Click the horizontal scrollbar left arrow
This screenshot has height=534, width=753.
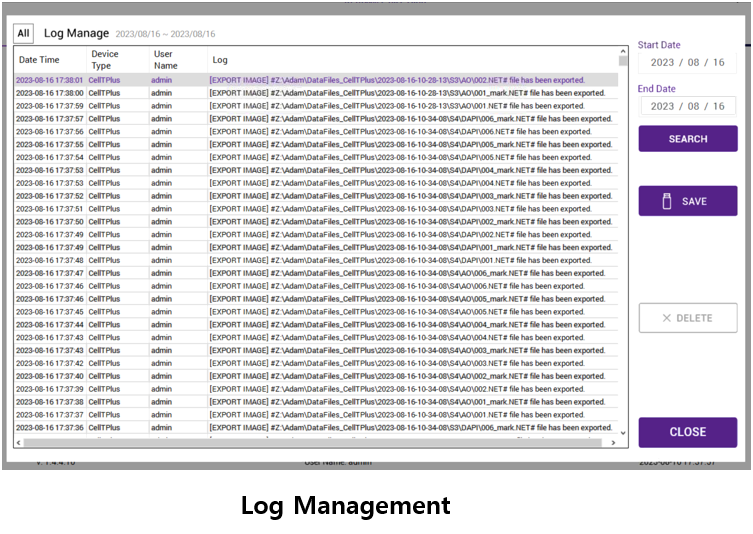coord(19,441)
